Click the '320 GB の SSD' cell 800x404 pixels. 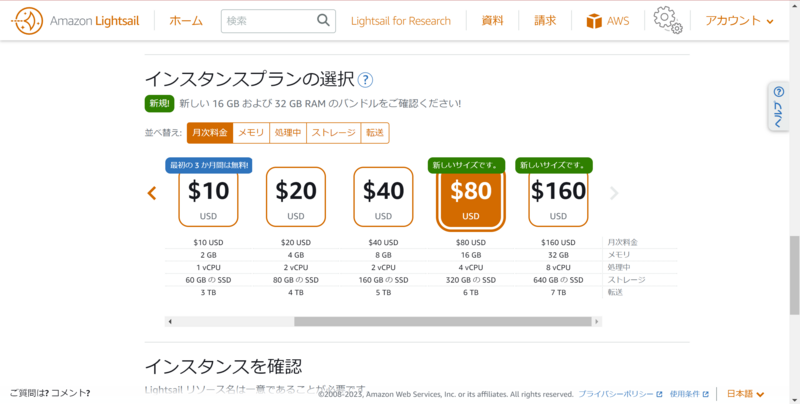[x=470, y=280]
